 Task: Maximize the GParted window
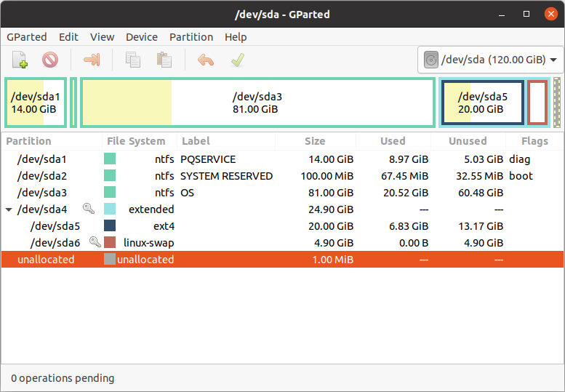526,14
